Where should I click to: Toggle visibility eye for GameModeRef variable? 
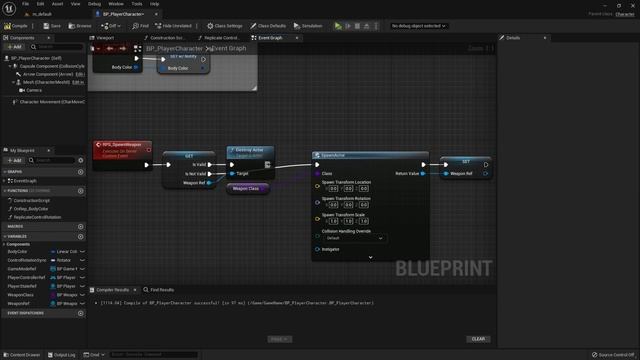coord(82,269)
